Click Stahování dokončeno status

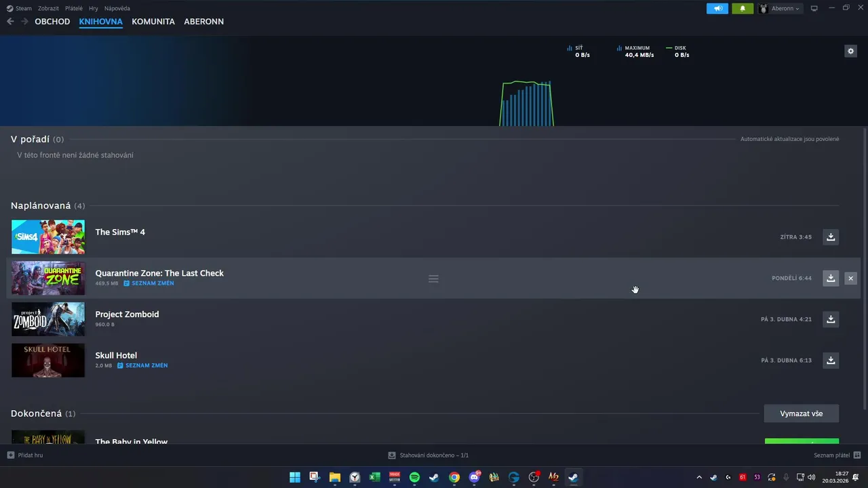(428, 455)
